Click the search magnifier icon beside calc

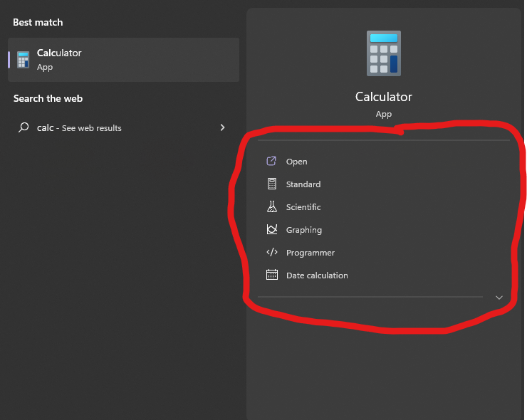[24, 127]
